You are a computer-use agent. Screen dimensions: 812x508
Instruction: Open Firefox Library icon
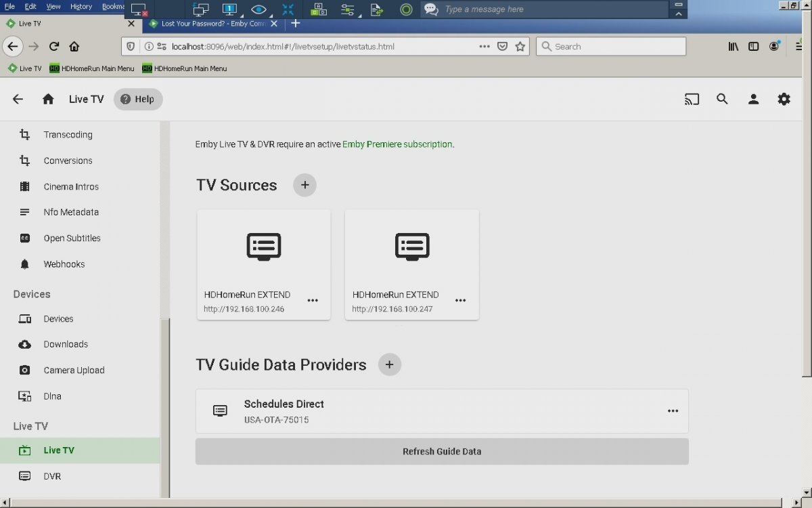pos(733,47)
